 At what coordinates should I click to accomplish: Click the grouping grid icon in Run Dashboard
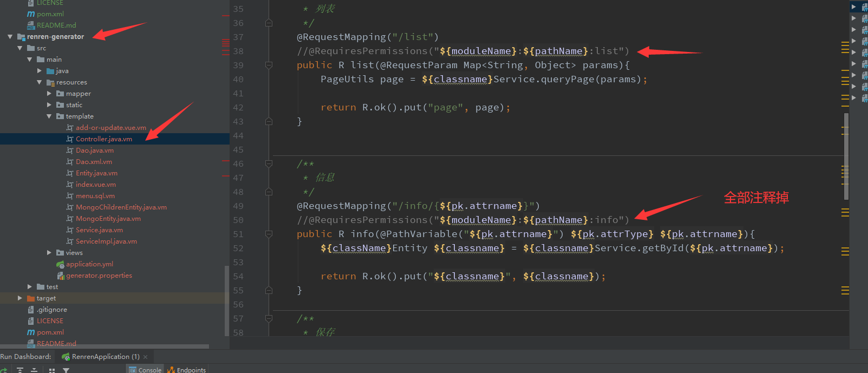(x=52, y=370)
